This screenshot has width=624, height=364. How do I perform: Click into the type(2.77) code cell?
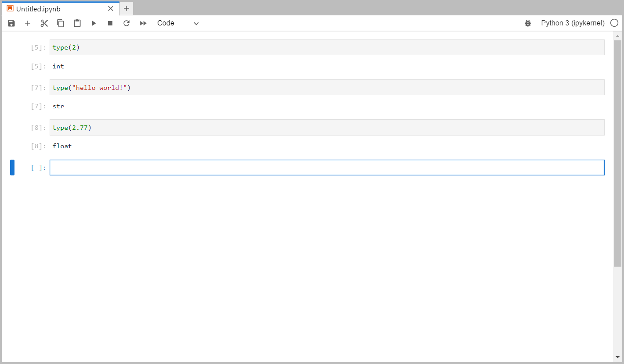[x=327, y=127]
